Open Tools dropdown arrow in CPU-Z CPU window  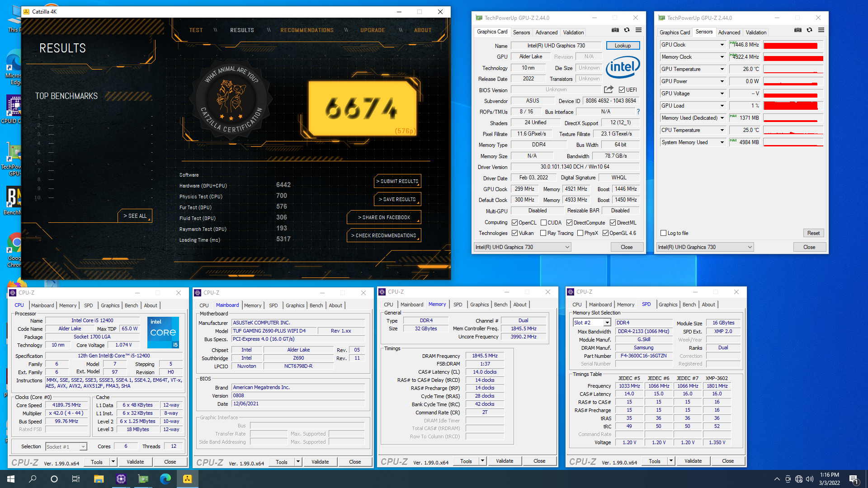(113, 462)
